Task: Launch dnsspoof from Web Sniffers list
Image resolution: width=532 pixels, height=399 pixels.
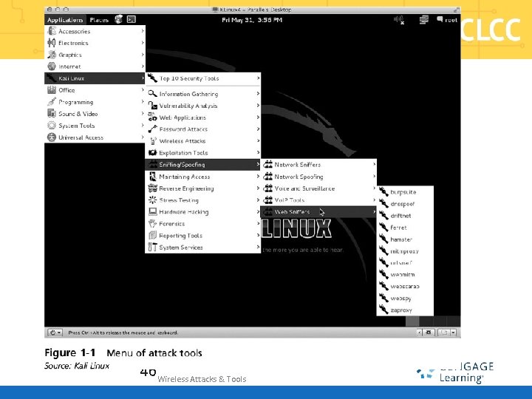Action: [405, 204]
